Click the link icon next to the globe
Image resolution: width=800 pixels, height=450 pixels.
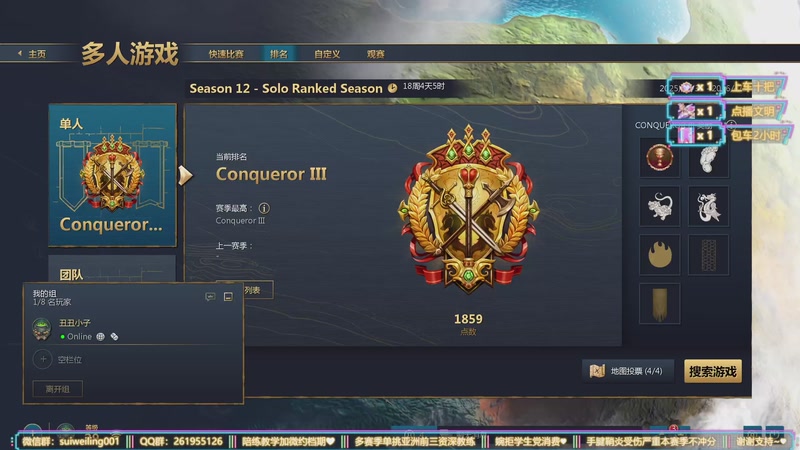[114, 337]
